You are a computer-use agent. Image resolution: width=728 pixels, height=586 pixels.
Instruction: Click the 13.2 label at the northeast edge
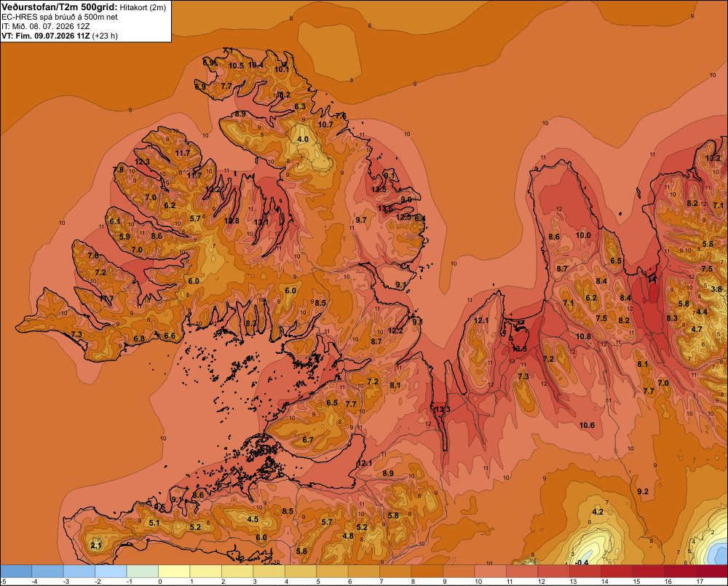point(713,158)
